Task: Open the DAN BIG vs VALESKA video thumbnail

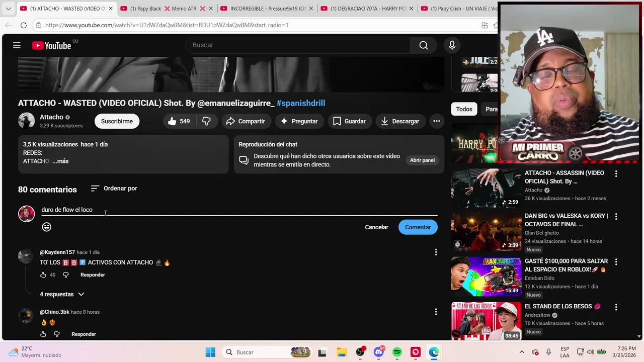Action: [x=486, y=231]
